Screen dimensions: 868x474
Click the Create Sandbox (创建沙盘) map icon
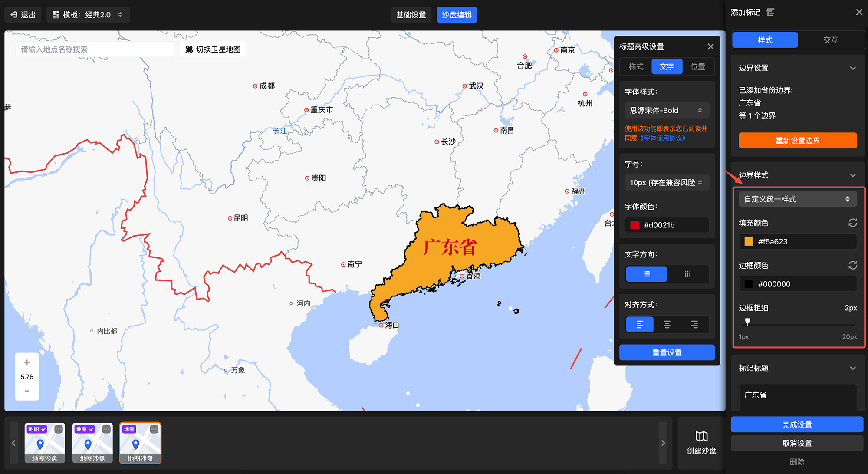click(x=701, y=436)
